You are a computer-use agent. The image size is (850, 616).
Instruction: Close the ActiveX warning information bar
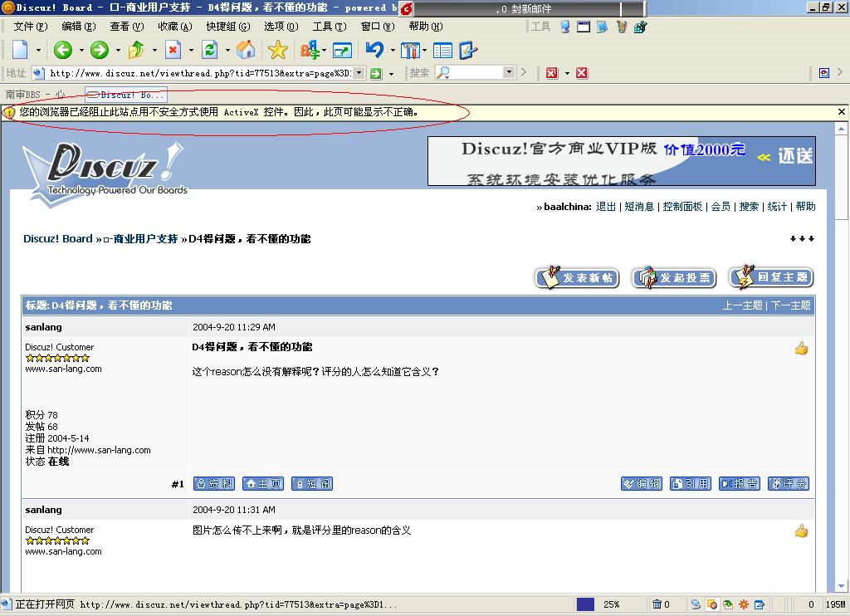coord(842,112)
